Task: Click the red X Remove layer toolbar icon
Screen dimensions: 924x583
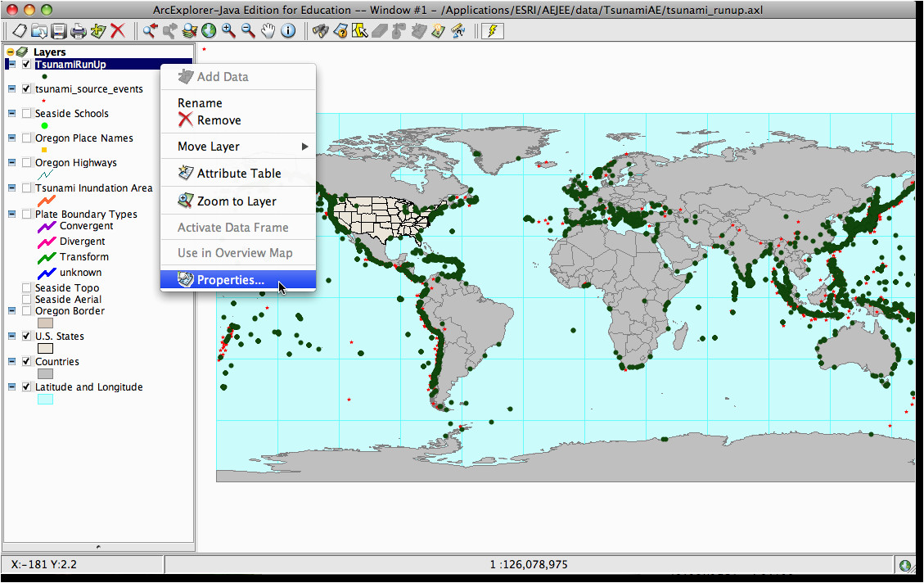Action: (x=118, y=30)
